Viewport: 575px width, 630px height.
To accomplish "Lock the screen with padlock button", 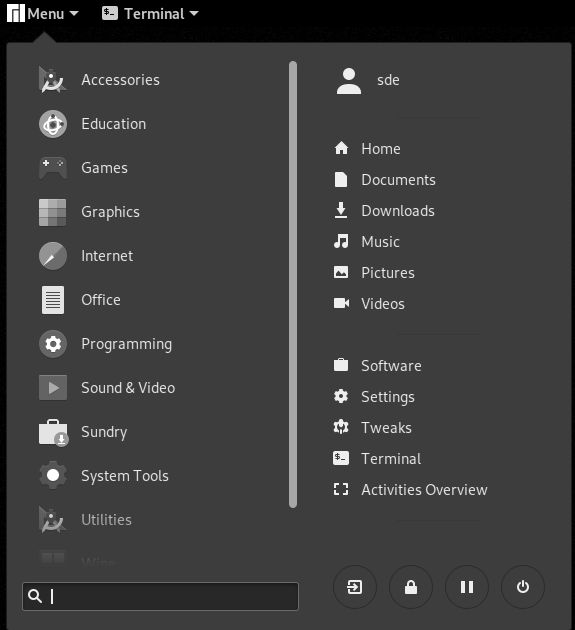I will [x=411, y=587].
